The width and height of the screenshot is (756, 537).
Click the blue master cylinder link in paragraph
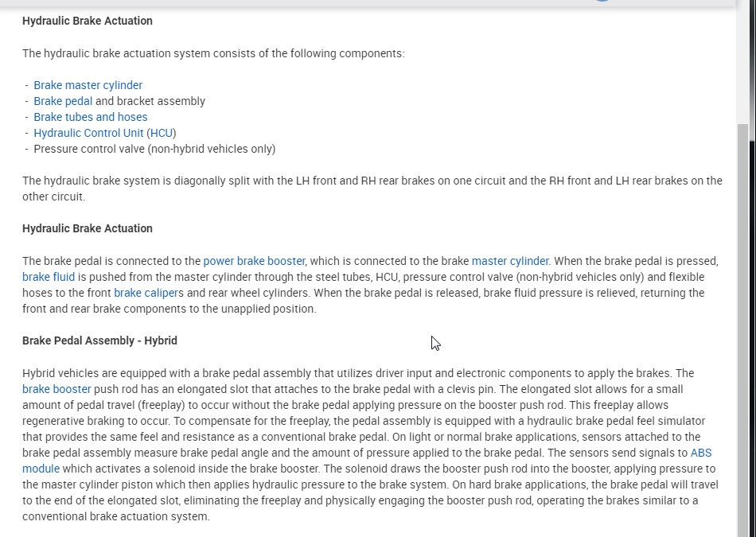509,261
